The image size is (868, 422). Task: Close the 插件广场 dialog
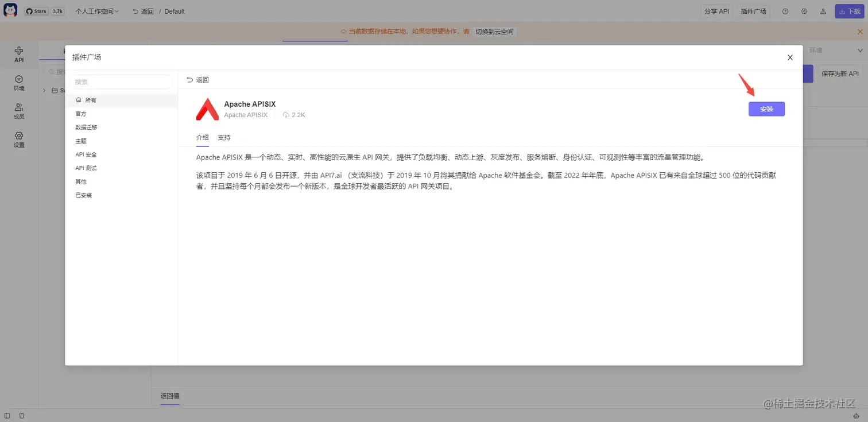pos(790,57)
